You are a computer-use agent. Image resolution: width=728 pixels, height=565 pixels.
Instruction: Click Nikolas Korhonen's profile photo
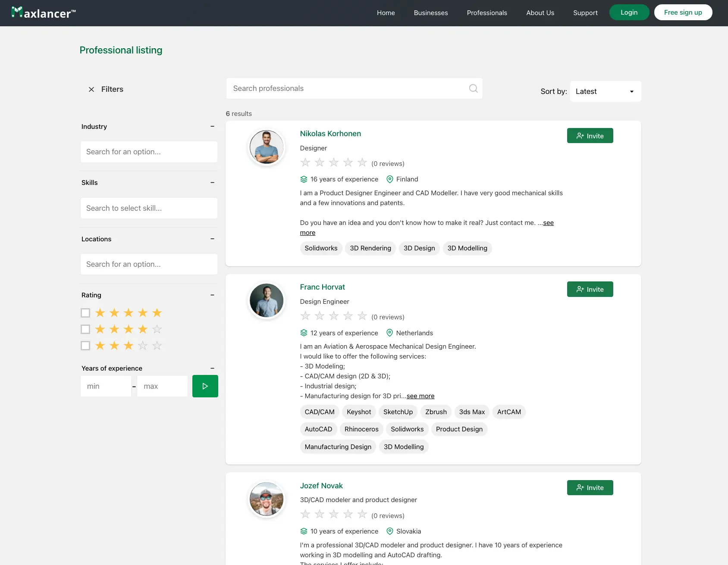tap(267, 147)
